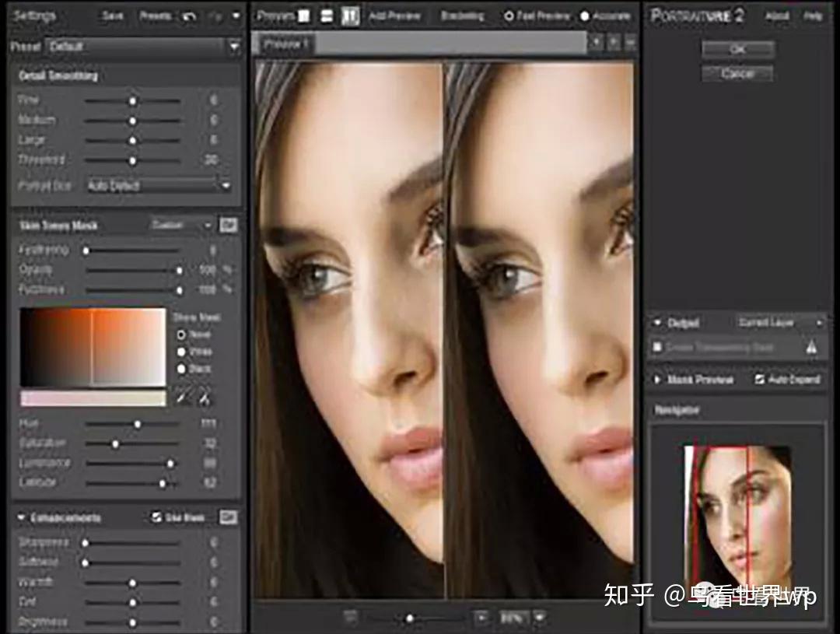Select the horizontal split preview layout icon
The image size is (840, 634).
click(x=327, y=15)
